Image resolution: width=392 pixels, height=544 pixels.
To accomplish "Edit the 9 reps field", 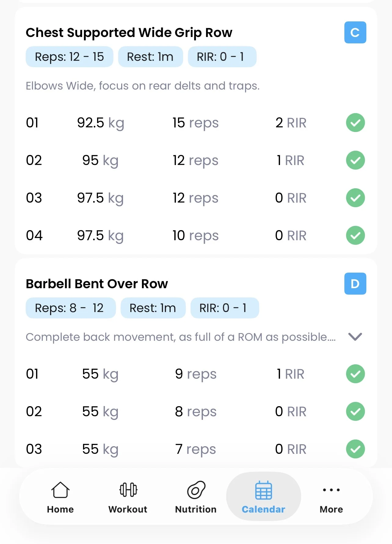I will (x=196, y=374).
